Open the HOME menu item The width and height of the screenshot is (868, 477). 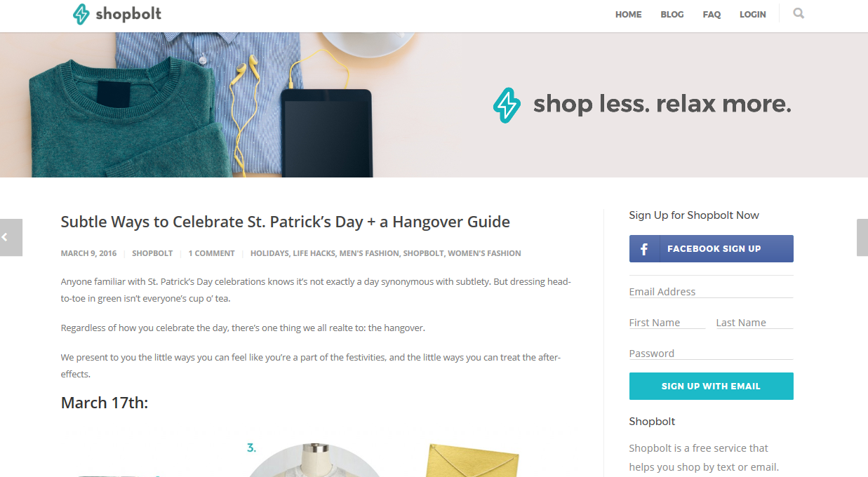pos(628,15)
